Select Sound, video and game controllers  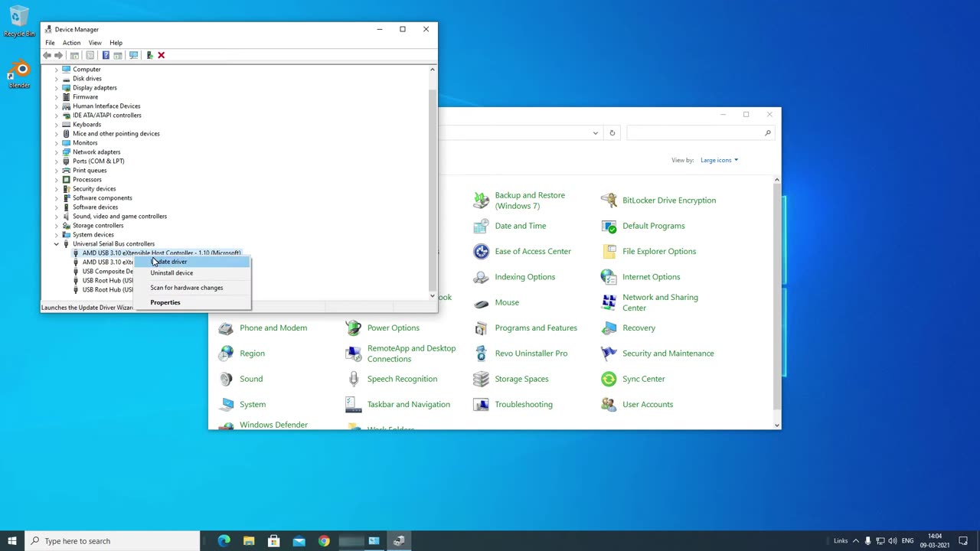(x=119, y=216)
